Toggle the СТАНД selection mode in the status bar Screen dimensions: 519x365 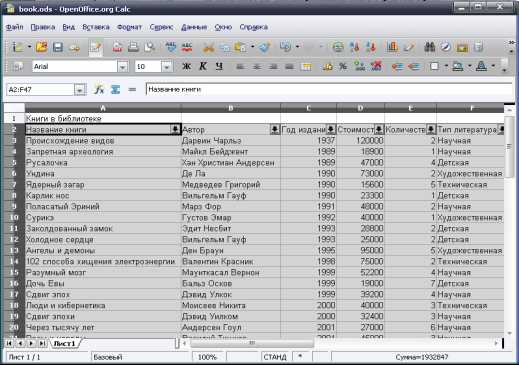[x=275, y=357]
